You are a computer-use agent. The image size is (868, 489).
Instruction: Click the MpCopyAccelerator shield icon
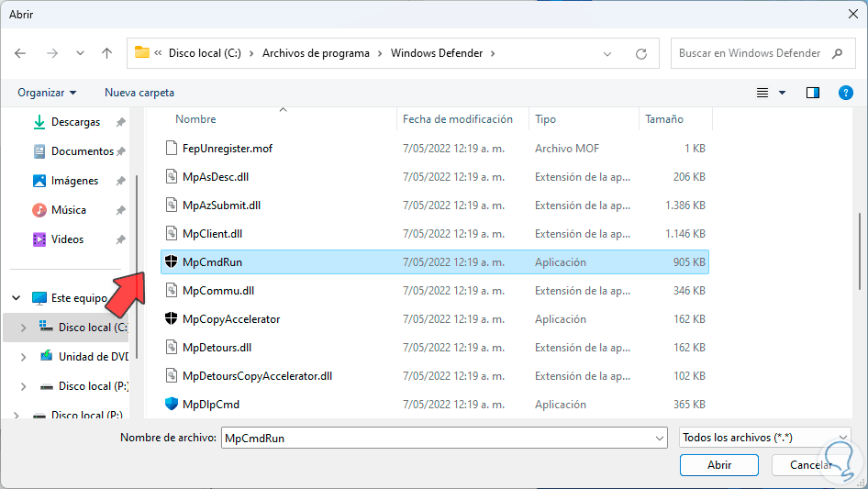(171, 318)
